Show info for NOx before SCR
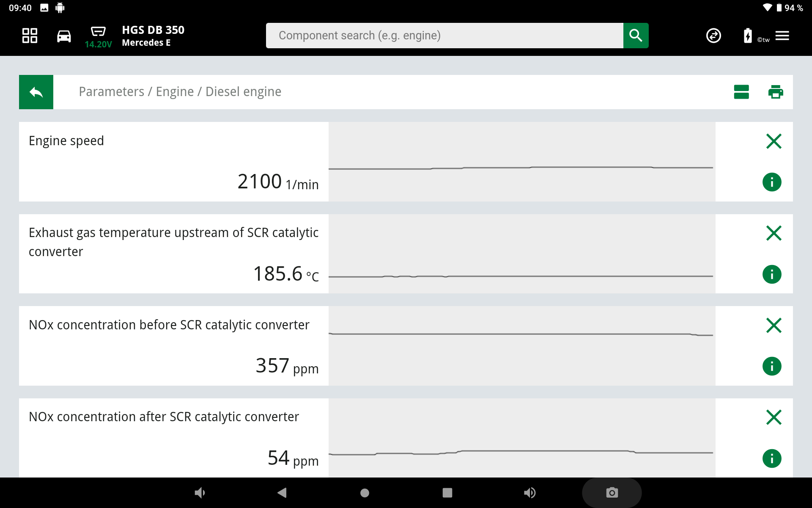This screenshot has height=508, width=812. coord(772,366)
